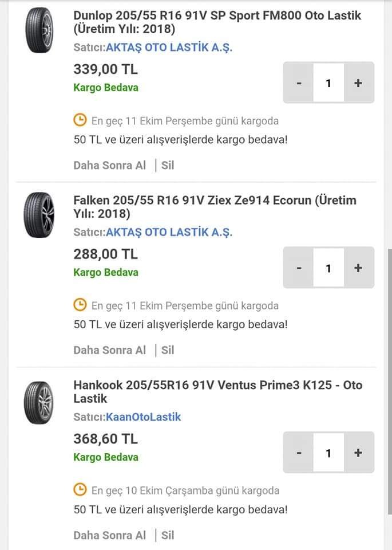Click the Dunlop tire thumbnail image

click(39, 30)
